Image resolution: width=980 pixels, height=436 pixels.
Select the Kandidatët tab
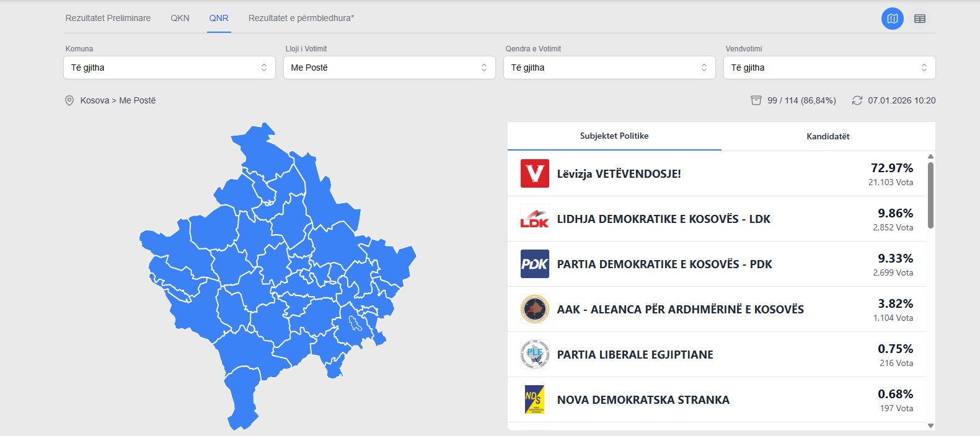click(828, 136)
